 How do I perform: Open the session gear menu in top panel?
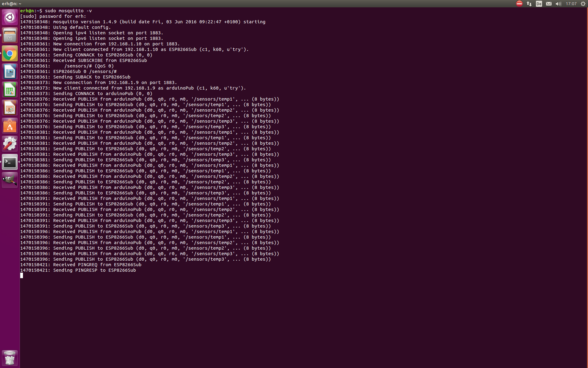(x=583, y=4)
